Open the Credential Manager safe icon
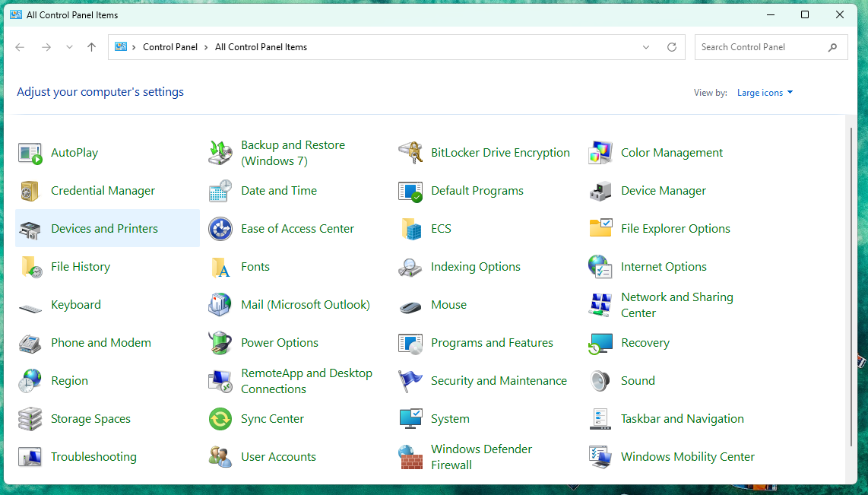The image size is (868, 495). pyautogui.click(x=30, y=191)
